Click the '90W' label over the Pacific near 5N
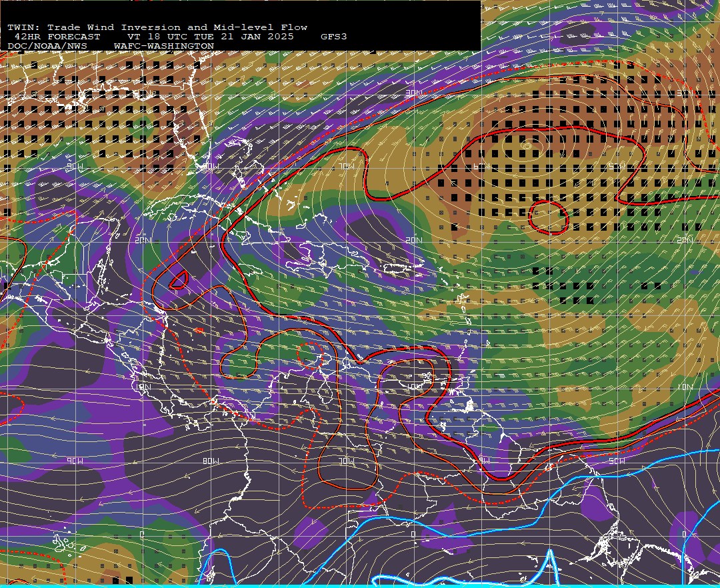Image resolution: width=720 pixels, height=588 pixels. (75, 461)
